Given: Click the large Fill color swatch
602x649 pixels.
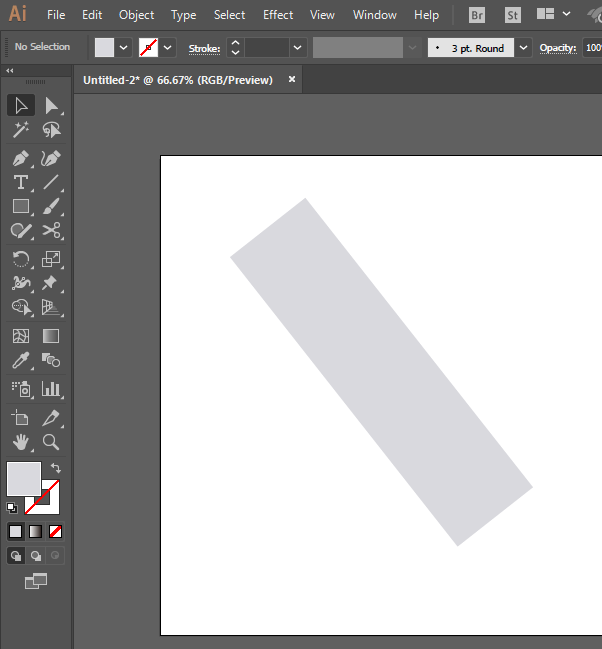Looking at the screenshot, I should [24, 478].
